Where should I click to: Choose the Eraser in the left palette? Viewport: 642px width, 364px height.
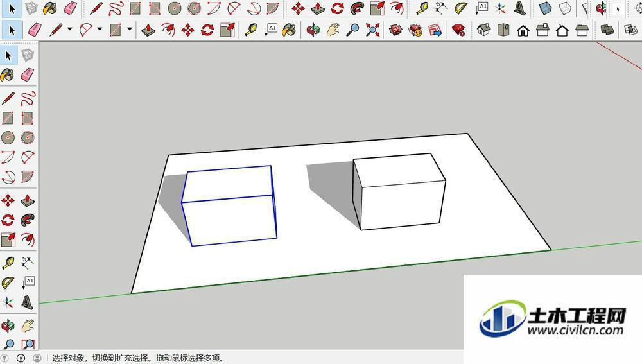[28, 74]
